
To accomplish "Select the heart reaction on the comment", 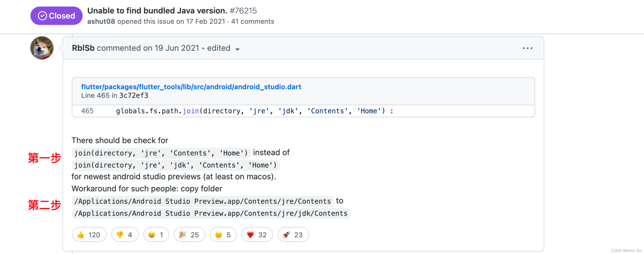I will pyautogui.click(x=251, y=235).
